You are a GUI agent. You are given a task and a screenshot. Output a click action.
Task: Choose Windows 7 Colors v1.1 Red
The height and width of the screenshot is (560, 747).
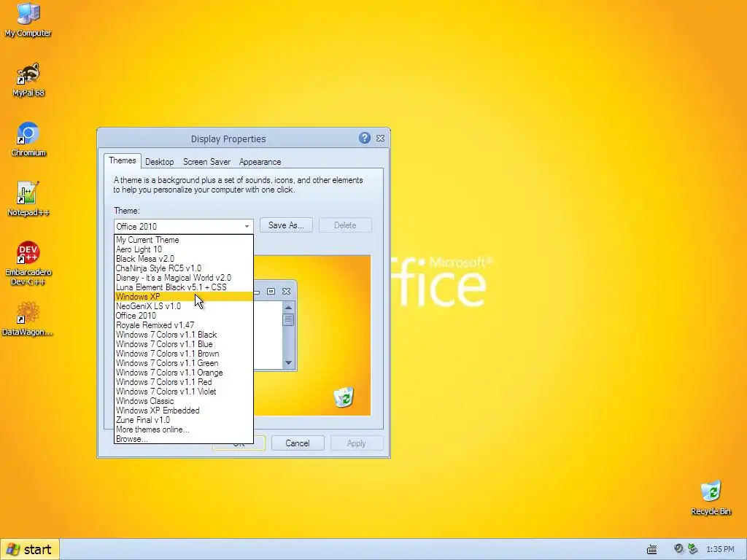[x=183, y=382]
